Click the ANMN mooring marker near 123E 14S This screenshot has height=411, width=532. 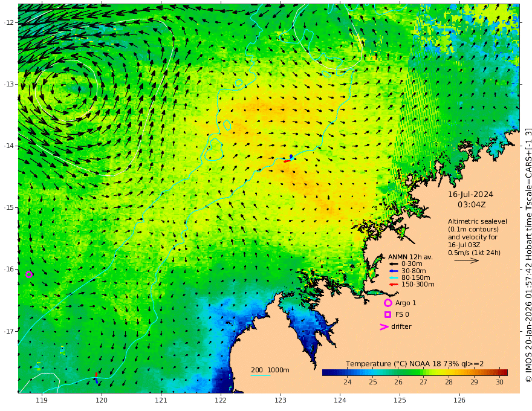pyautogui.click(x=289, y=159)
